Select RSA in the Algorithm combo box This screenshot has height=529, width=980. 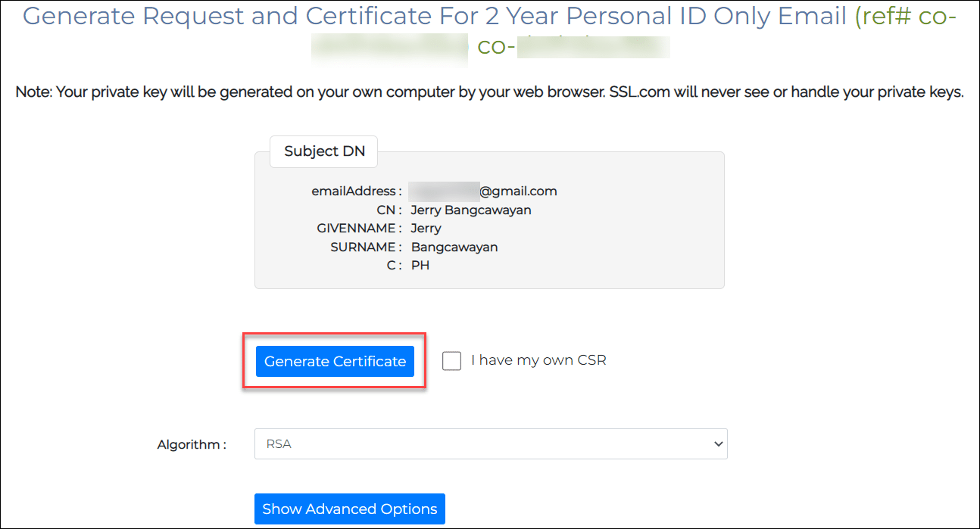point(490,444)
